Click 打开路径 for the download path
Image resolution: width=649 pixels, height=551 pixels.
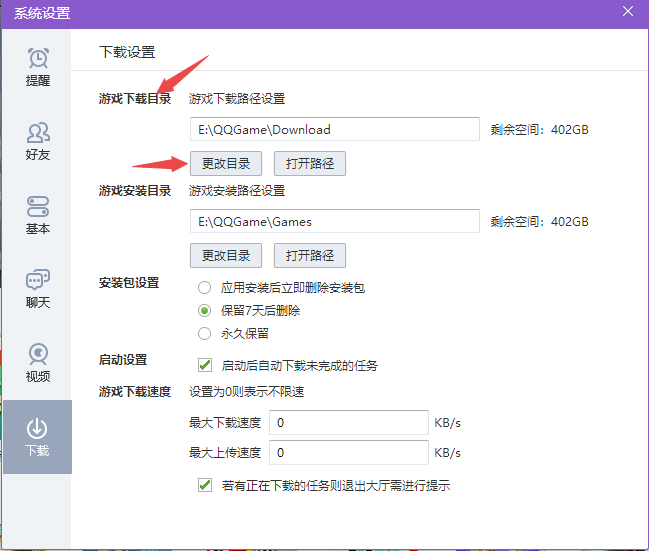pos(310,163)
